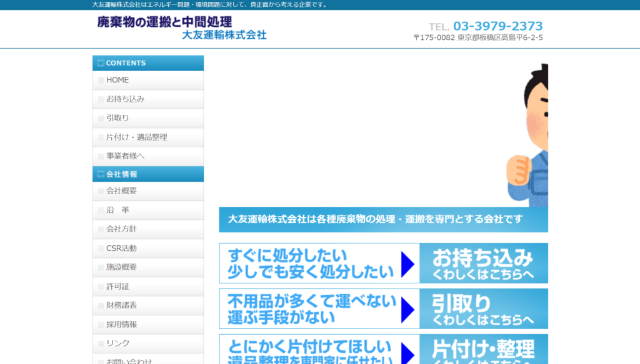Open the お持ち込み sidebar menu item
The image size is (640, 364).
[x=125, y=99]
